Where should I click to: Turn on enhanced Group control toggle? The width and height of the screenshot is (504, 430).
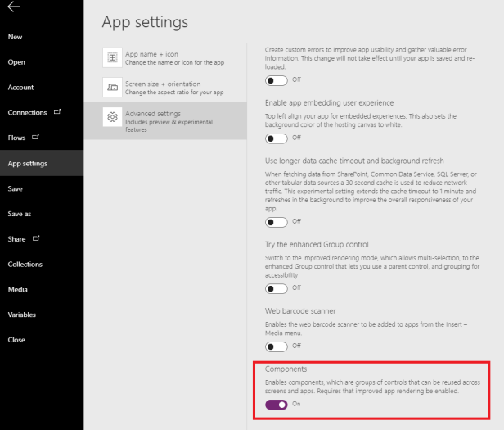(x=277, y=288)
